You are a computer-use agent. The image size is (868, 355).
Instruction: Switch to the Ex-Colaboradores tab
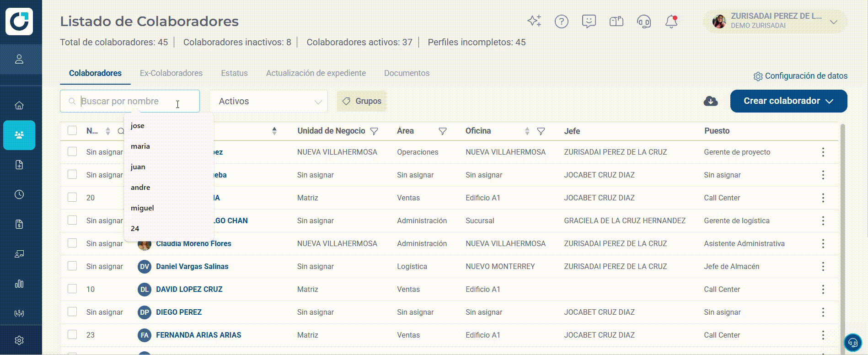pos(171,73)
